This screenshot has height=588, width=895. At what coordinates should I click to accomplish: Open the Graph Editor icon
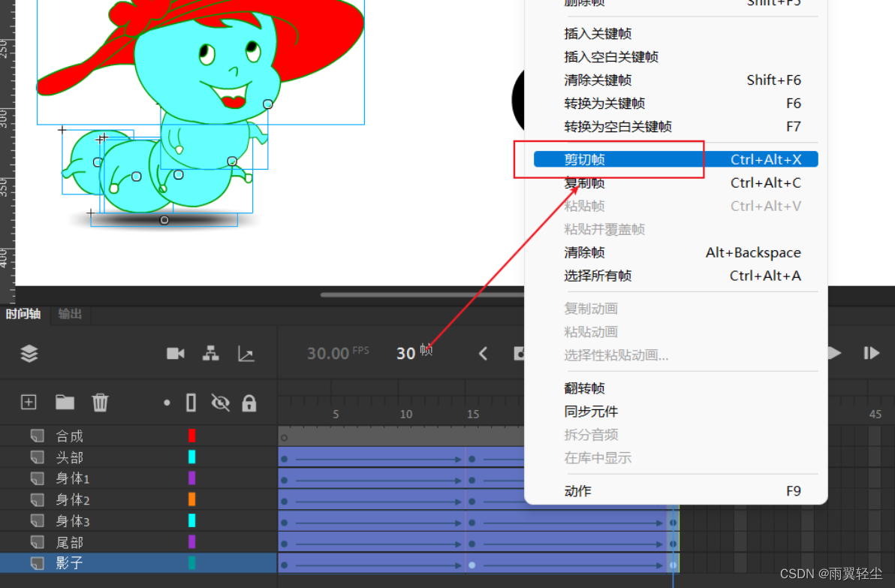click(246, 353)
